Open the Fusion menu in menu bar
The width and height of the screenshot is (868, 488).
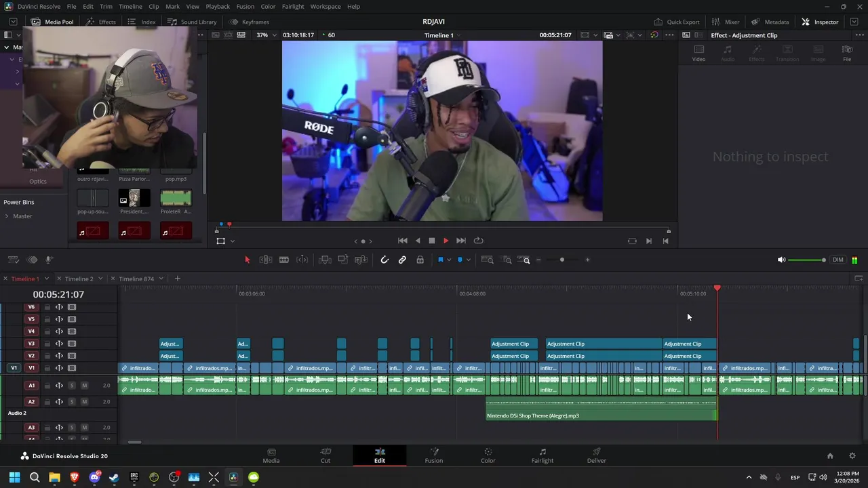point(245,6)
